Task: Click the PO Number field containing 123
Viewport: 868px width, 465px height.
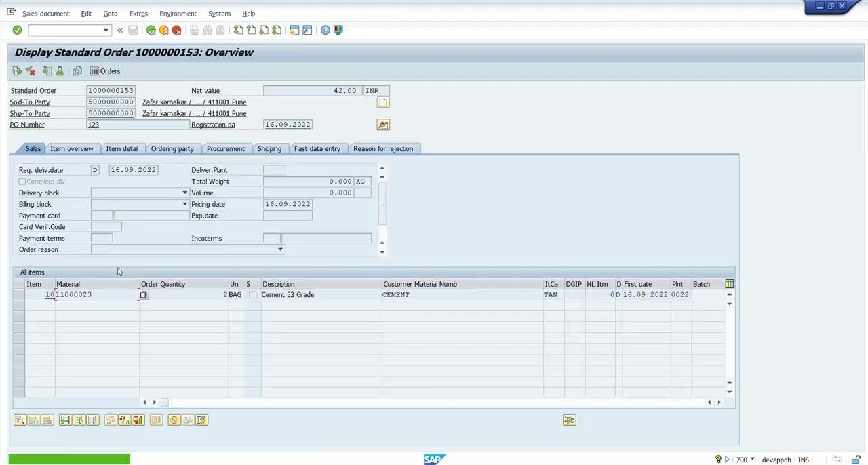Action: [x=138, y=125]
